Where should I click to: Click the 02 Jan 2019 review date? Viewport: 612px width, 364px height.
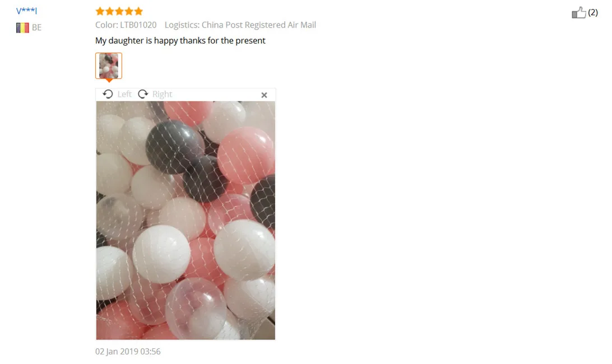click(128, 352)
